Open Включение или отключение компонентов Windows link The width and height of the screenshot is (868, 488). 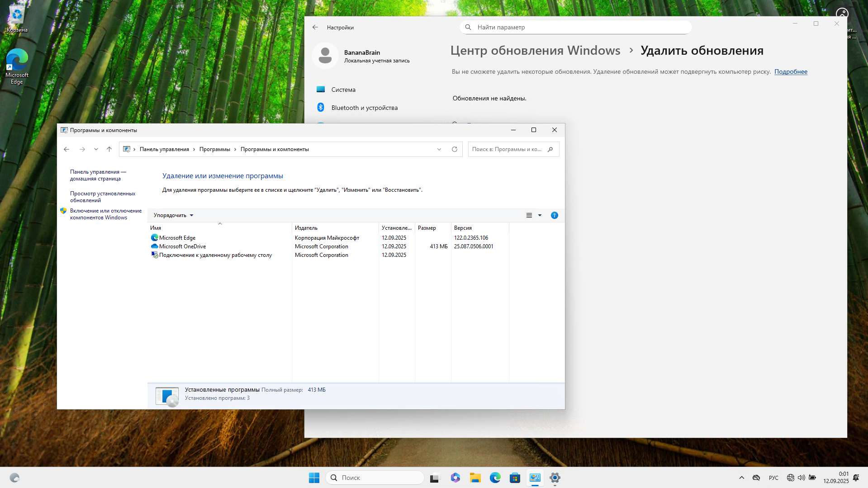[106, 214]
